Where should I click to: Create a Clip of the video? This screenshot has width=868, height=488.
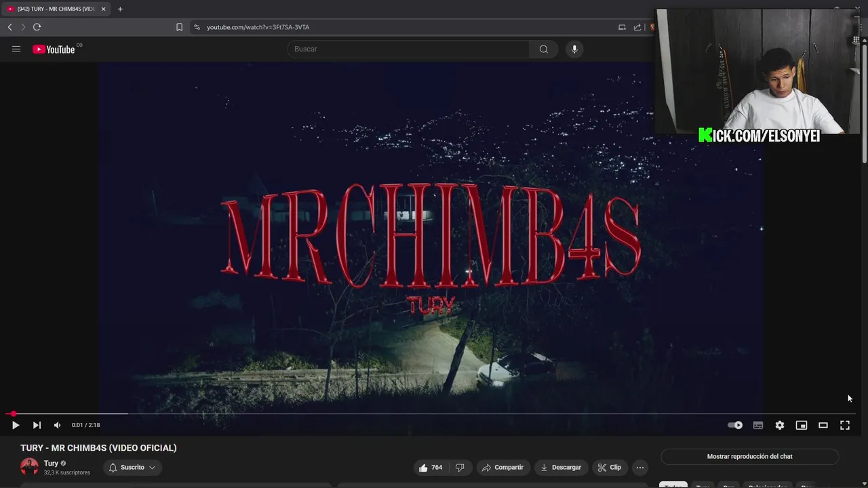(x=609, y=468)
